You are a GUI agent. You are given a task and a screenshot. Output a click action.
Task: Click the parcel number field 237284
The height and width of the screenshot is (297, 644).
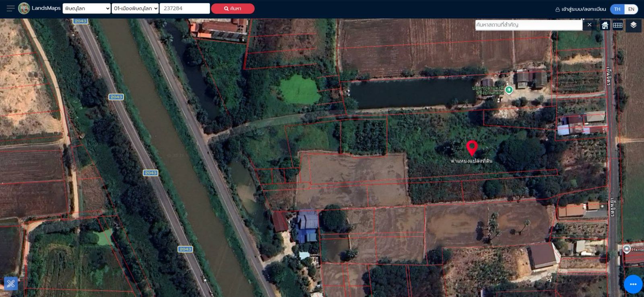(185, 8)
